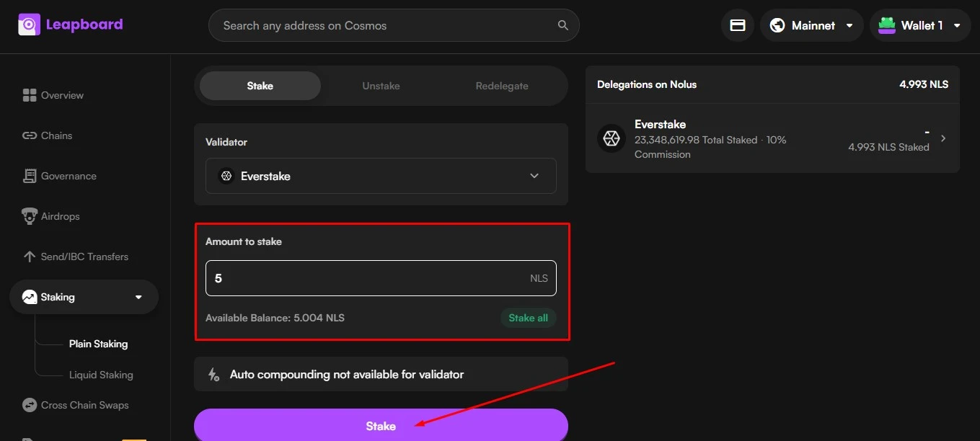Click the Send/IBC Transfers arrow icon
This screenshot has height=441, width=980.
click(x=30, y=257)
